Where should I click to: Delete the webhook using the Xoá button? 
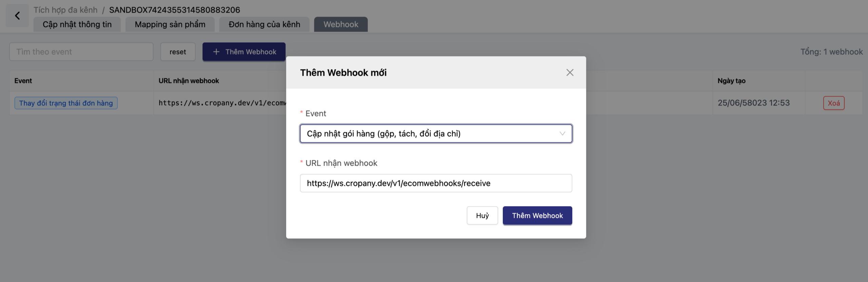(833, 103)
